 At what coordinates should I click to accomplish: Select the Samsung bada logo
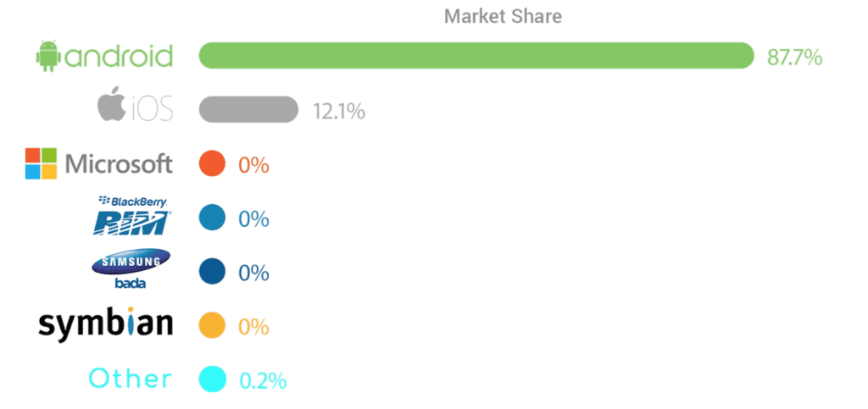coord(131,269)
